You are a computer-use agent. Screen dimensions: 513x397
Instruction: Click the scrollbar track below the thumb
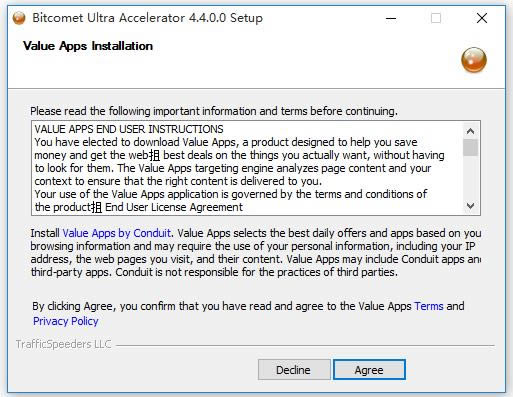(470, 177)
